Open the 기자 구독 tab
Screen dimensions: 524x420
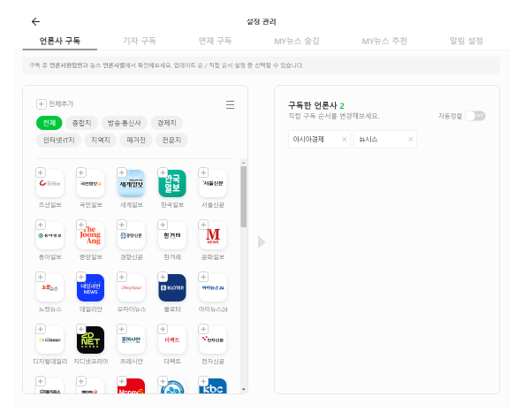coord(140,41)
